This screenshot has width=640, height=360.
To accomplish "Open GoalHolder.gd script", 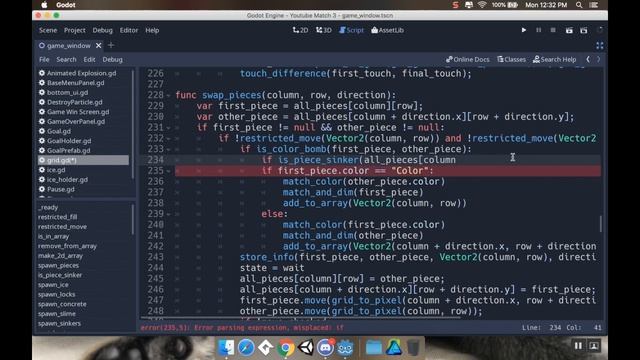I will (x=65, y=141).
